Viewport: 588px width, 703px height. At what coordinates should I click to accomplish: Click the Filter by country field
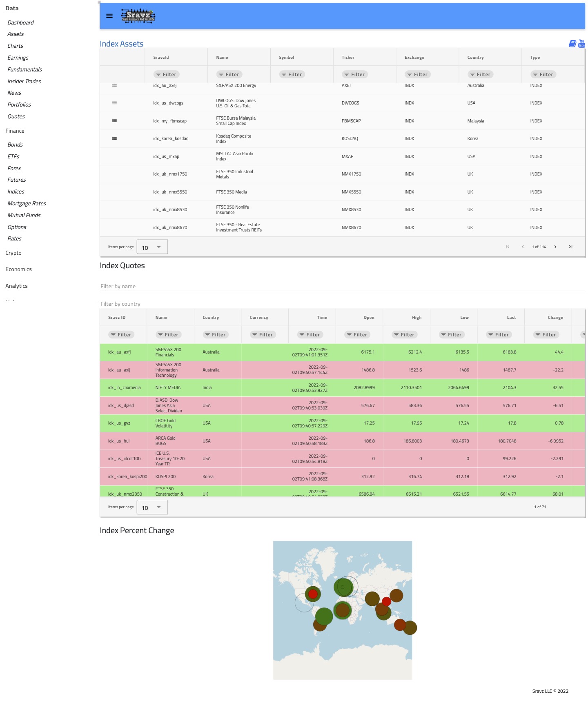click(342, 304)
